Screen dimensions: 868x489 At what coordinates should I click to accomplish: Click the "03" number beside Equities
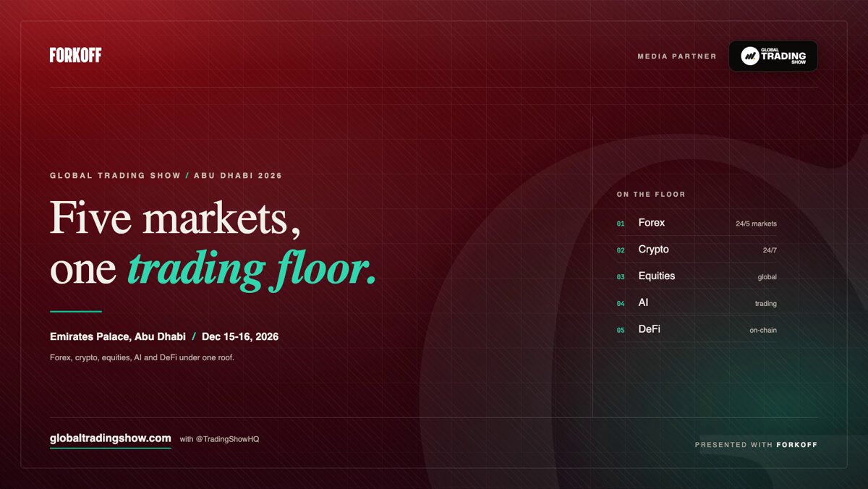pyautogui.click(x=621, y=277)
